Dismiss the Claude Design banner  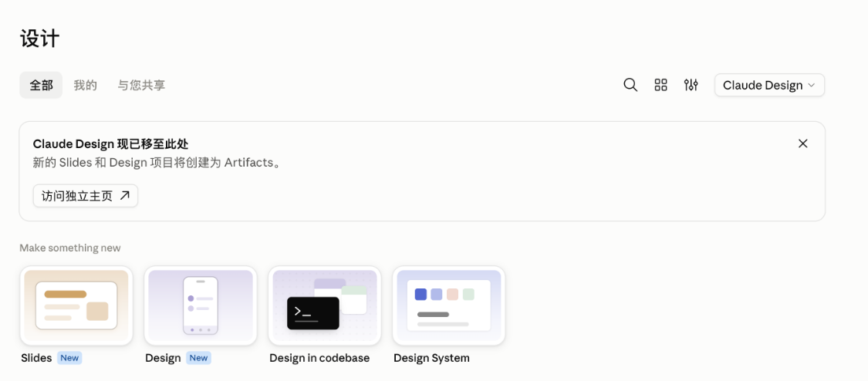802,143
